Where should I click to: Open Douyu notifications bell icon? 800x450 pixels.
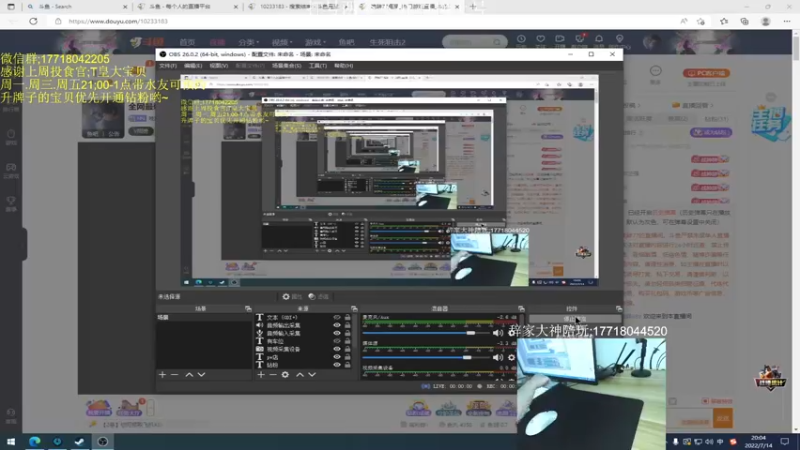[x=599, y=39]
